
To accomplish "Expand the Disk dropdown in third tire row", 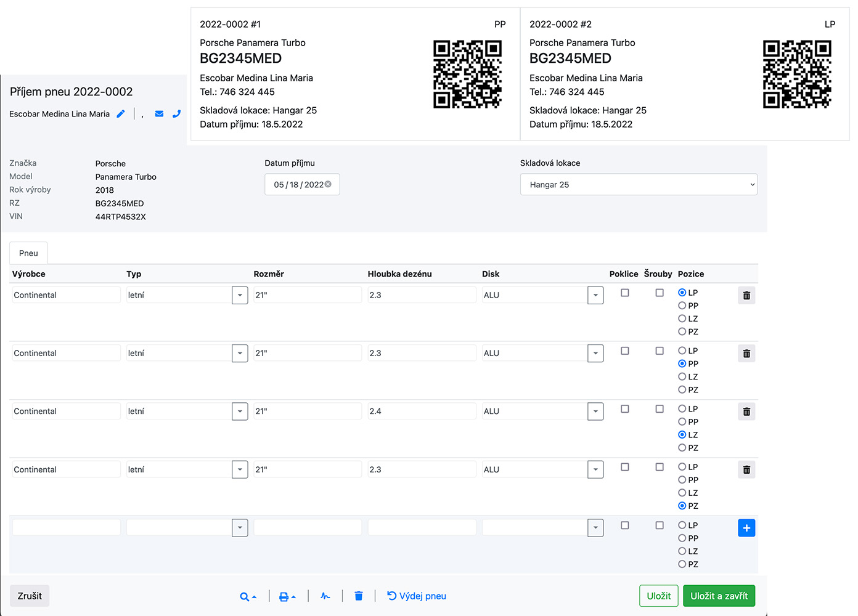I will click(595, 411).
